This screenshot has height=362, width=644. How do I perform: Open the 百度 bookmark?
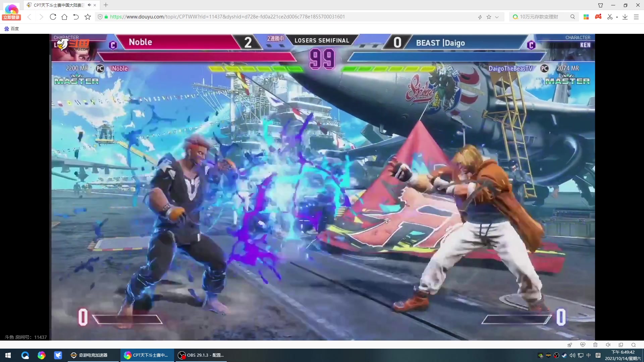coord(12,29)
